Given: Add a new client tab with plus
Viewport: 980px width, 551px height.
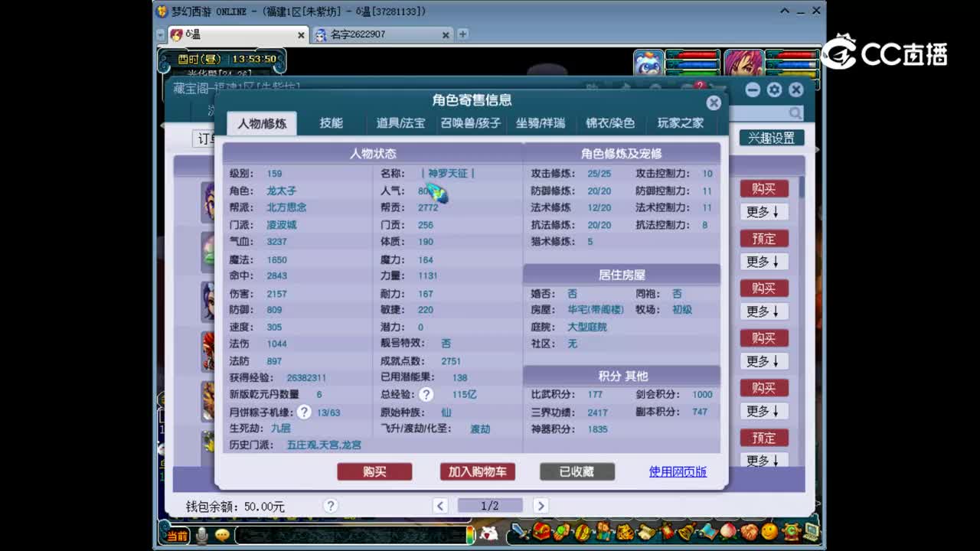Looking at the screenshot, I should pos(462,34).
